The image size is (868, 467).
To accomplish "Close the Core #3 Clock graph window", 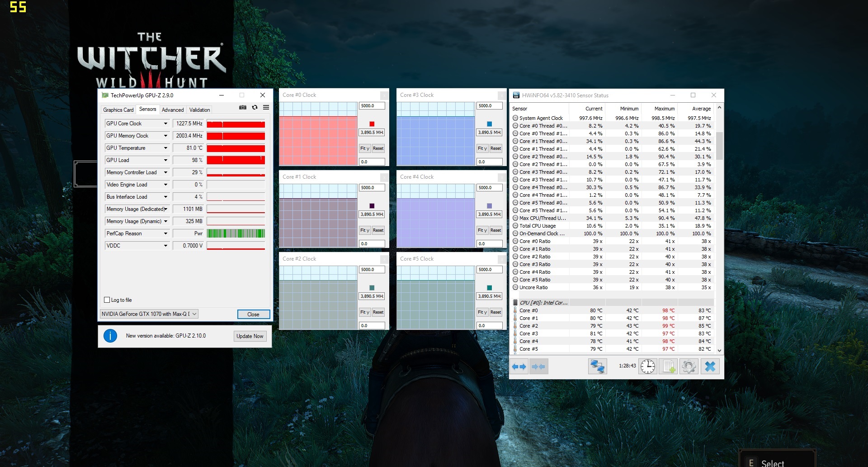I will (502, 95).
